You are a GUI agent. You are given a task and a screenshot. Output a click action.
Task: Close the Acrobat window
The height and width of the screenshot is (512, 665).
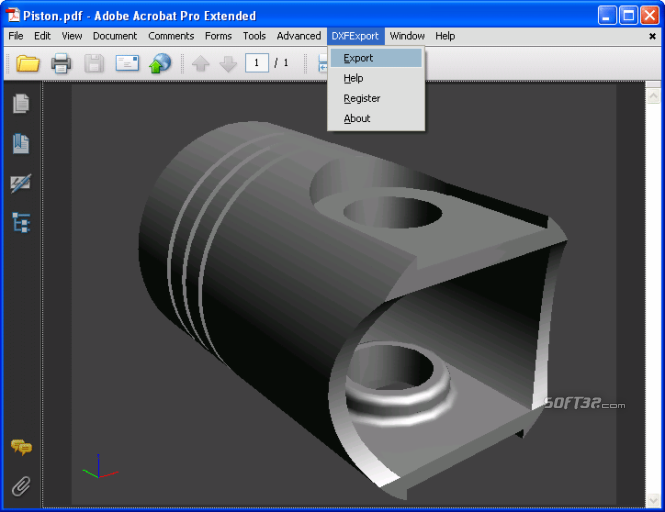coord(649,16)
